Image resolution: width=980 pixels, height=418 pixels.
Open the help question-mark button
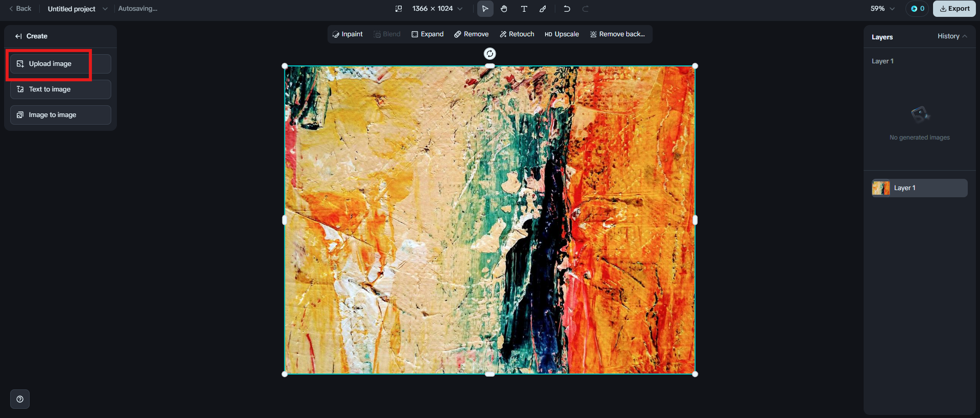[x=20, y=399]
